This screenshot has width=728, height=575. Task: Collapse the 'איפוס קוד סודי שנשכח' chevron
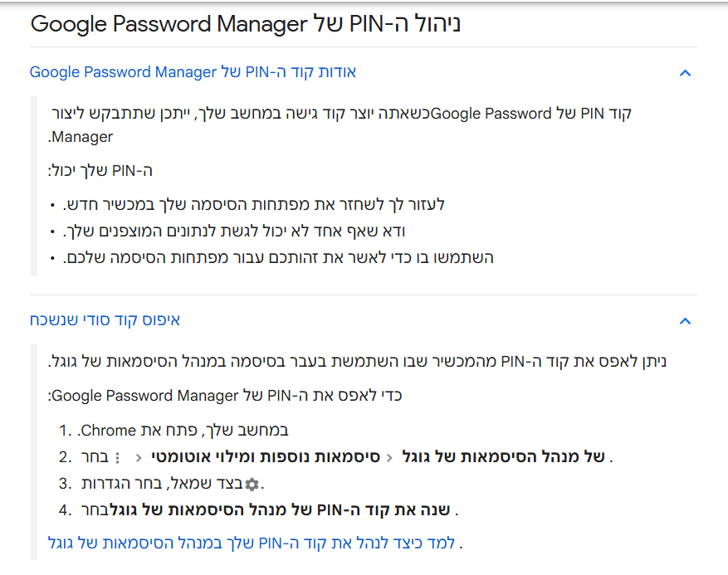pyautogui.click(x=685, y=321)
